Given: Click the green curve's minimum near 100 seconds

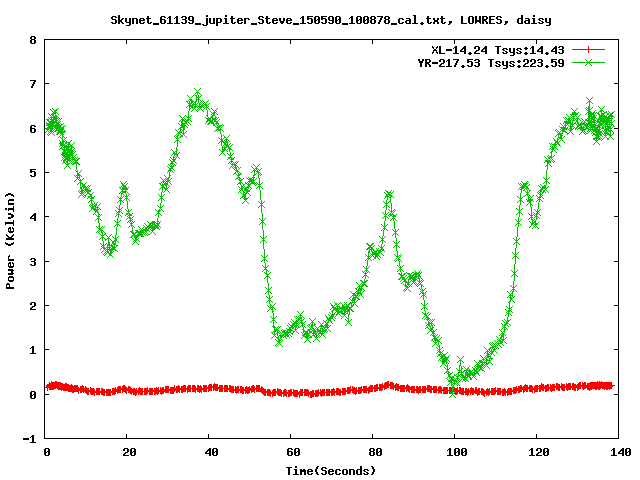Looking at the screenshot, I should 453,389.
